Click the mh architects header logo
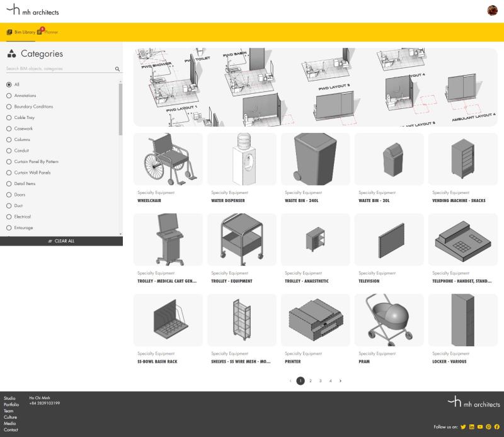The image size is (504, 437). click(33, 9)
